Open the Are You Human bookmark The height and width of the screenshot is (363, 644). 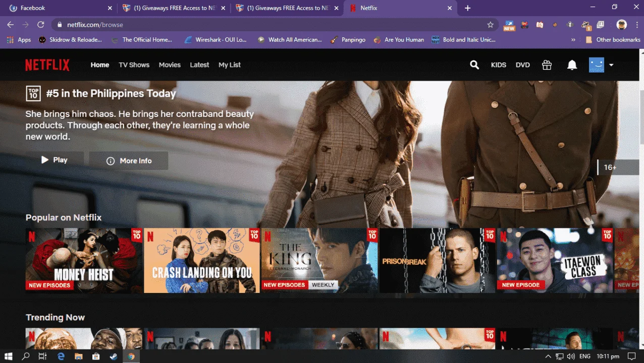(x=399, y=40)
